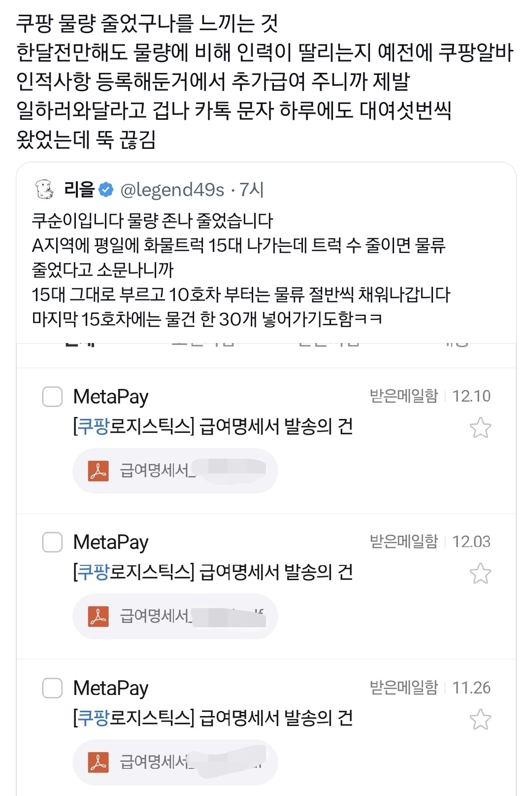Open the 11.26 급여명세서 attachment chip
The height and width of the screenshot is (796, 532).
175,762
